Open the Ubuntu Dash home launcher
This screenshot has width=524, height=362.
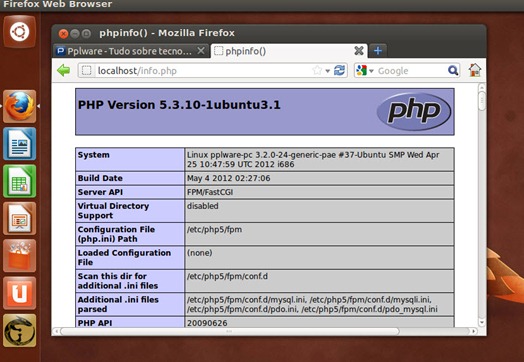19,32
